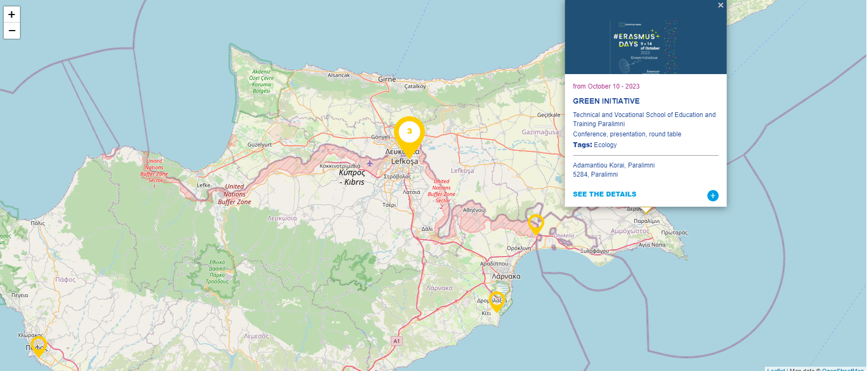Screen dimensions: 868x371
Task: Click the GREEN INITIATIVE event title
Action: pos(606,101)
